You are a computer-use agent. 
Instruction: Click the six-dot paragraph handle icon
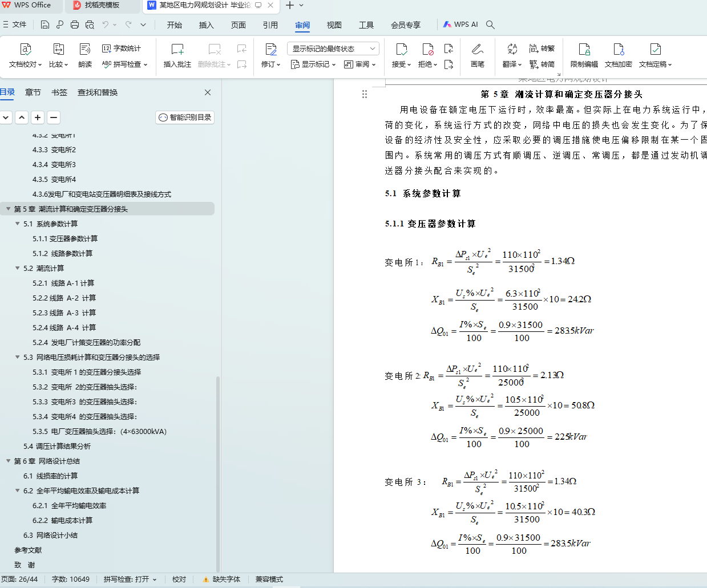click(x=365, y=94)
